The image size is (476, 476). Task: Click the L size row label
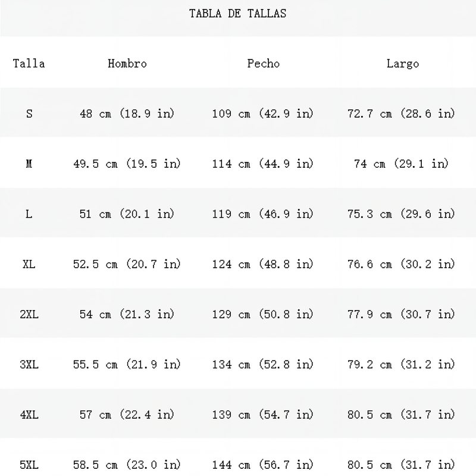[x=29, y=214]
